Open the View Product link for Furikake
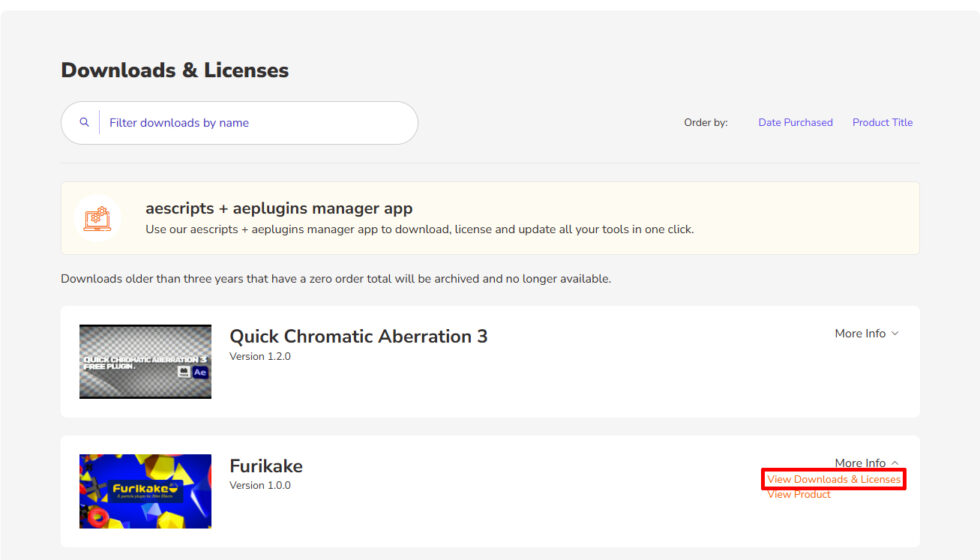Viewport: 980px width, 560px height. pyautogui.click(x=798, y=494)
